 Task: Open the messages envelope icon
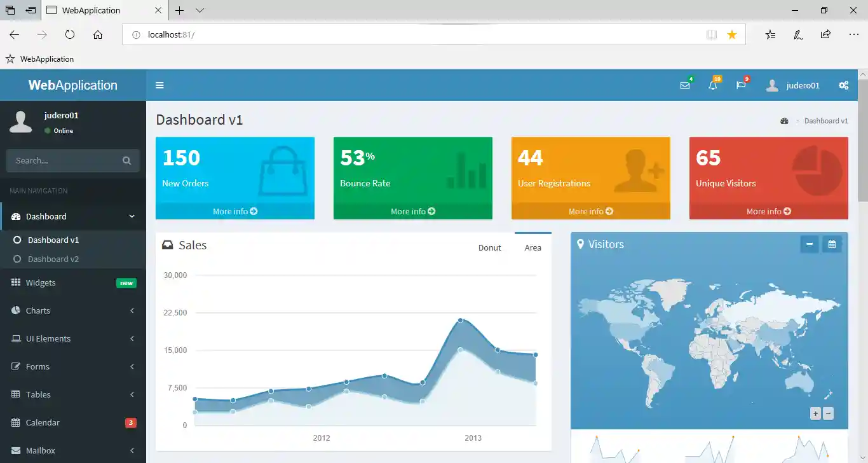(685, 85)
